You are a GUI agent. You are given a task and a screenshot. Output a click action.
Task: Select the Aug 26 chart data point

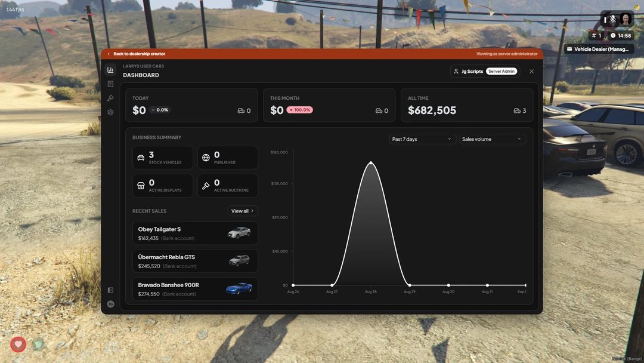click(x=293, y=285)
